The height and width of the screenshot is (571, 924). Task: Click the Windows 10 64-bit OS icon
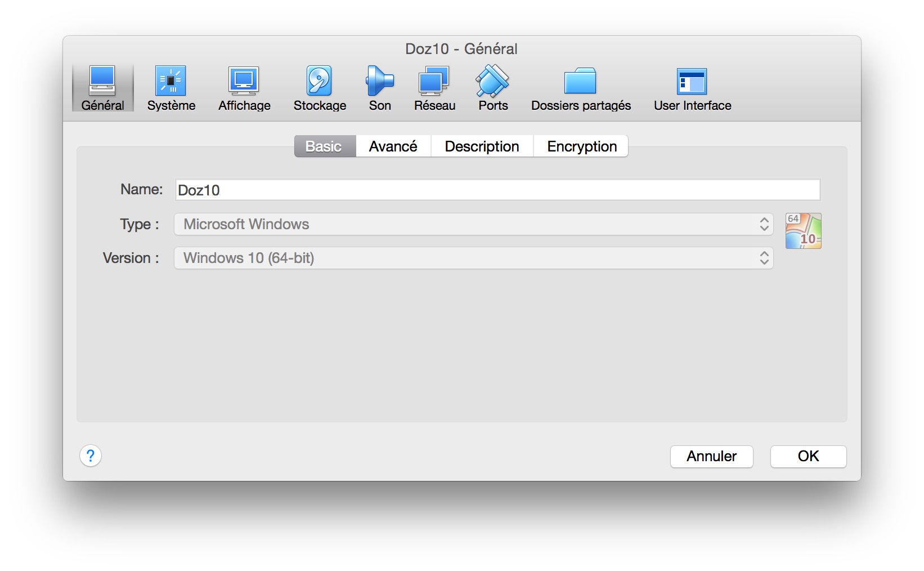(803, 231)
